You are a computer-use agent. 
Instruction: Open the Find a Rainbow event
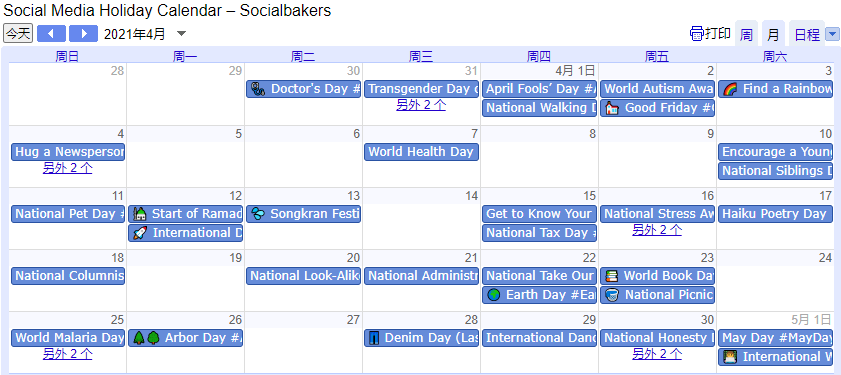pos(776,89)
